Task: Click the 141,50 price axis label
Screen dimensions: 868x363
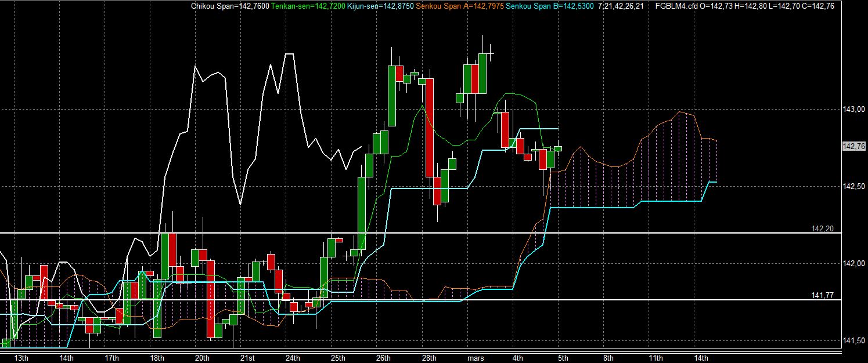Action: click(x=853, y=340)
